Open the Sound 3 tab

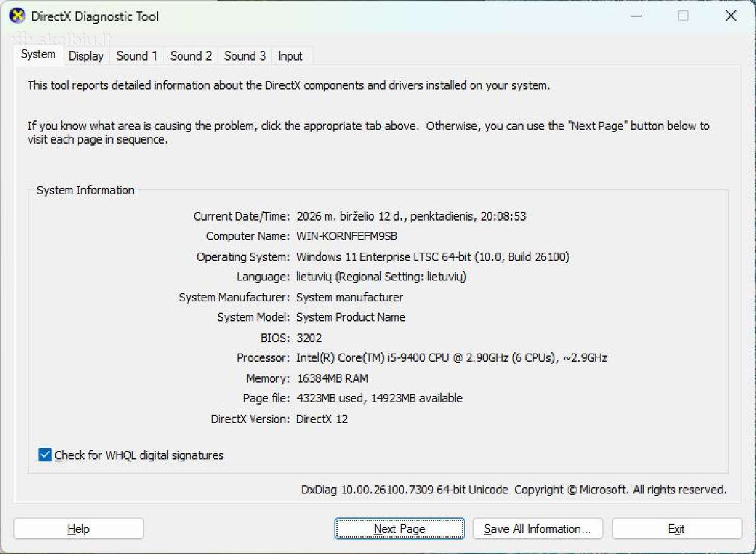[245, 56]
